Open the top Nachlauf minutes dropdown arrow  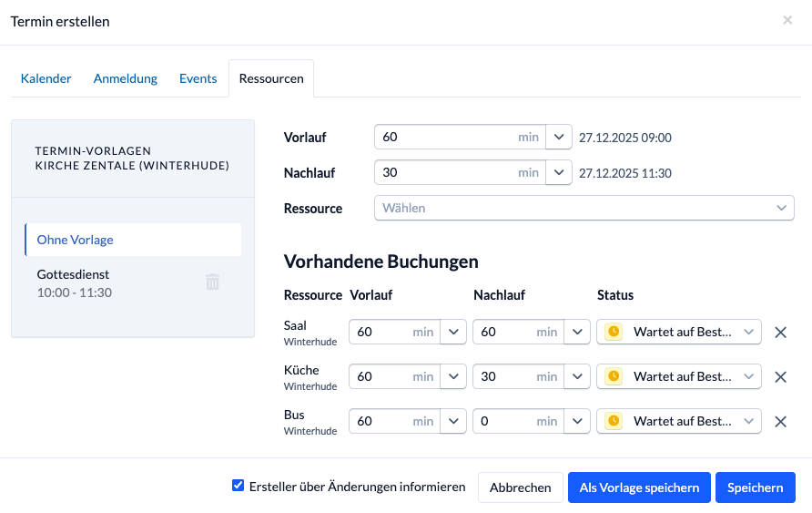(x=558, y=172)
